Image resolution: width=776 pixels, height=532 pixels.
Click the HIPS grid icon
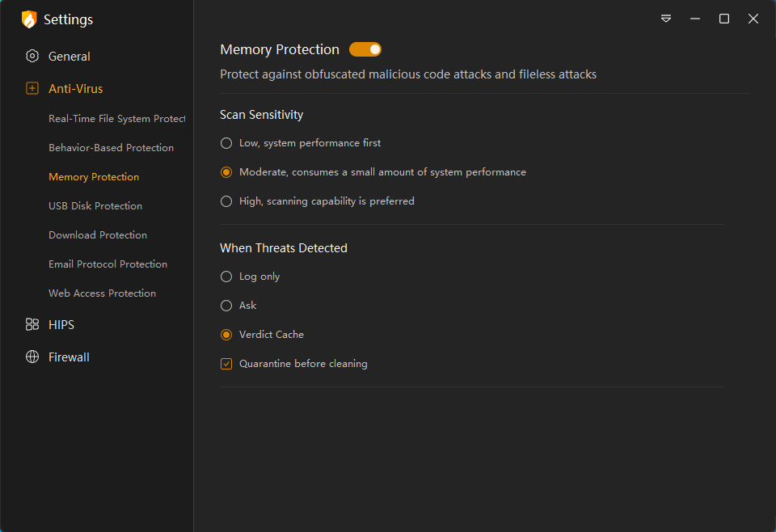coord(32,325)
